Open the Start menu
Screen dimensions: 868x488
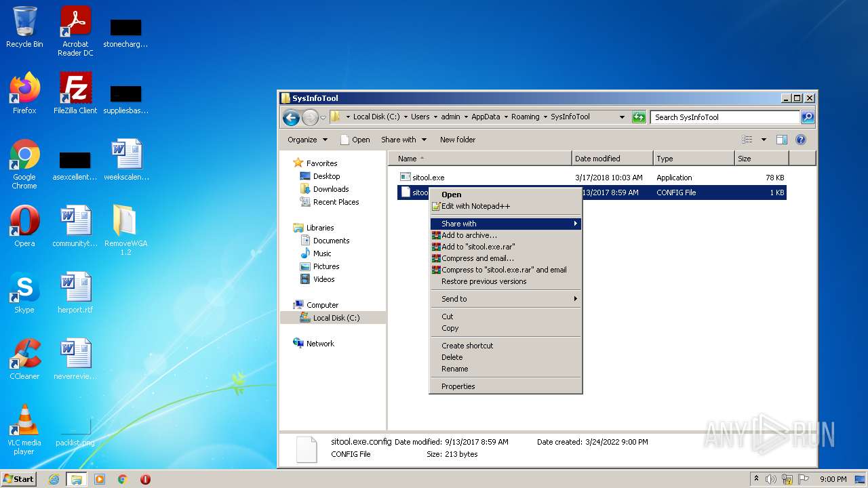point(19,479)
